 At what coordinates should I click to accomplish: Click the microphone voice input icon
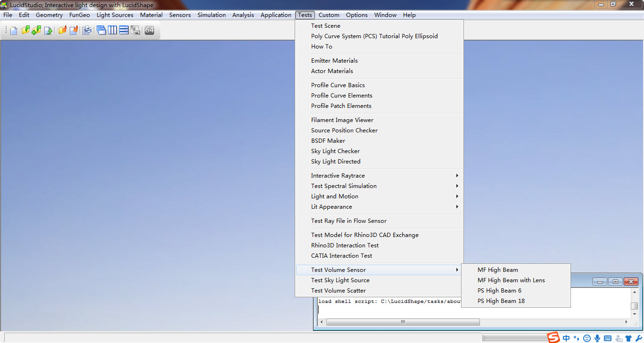(597, 338)
